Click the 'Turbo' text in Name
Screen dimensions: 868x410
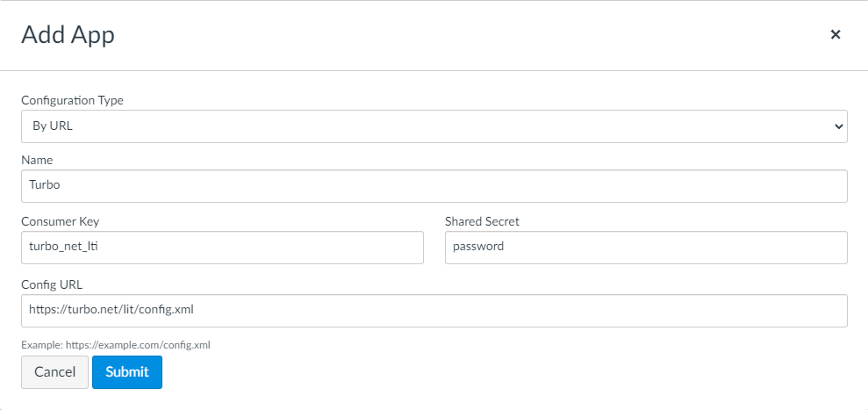pos(44,186)
